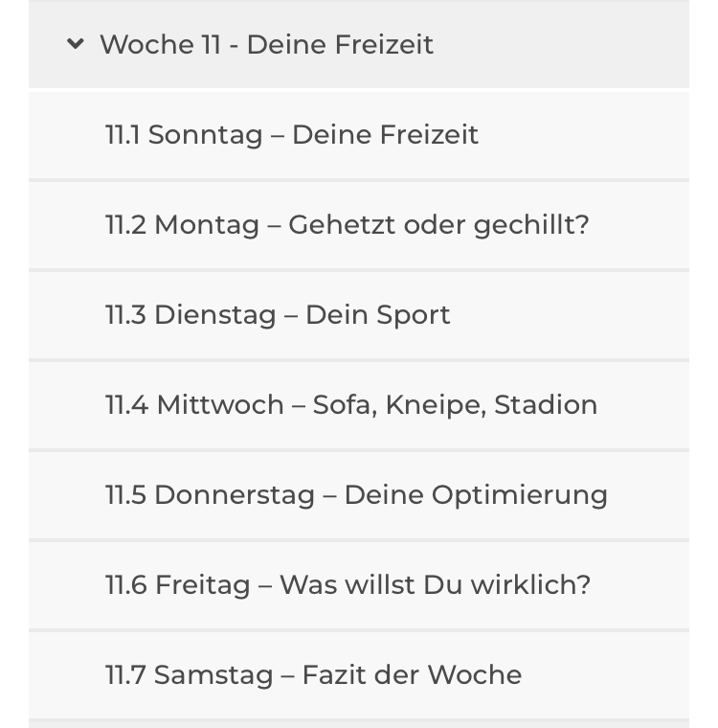
Task: View the Mittwoch lesson row
Action: coord(359,405)
